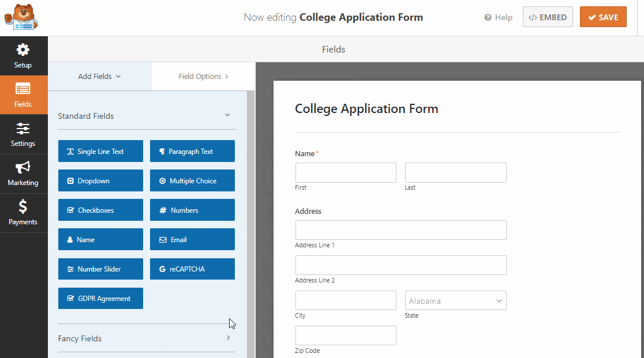This screenshot has width=644, height=358.
Task: Add a Dropdown field
Action: point(100,180)
